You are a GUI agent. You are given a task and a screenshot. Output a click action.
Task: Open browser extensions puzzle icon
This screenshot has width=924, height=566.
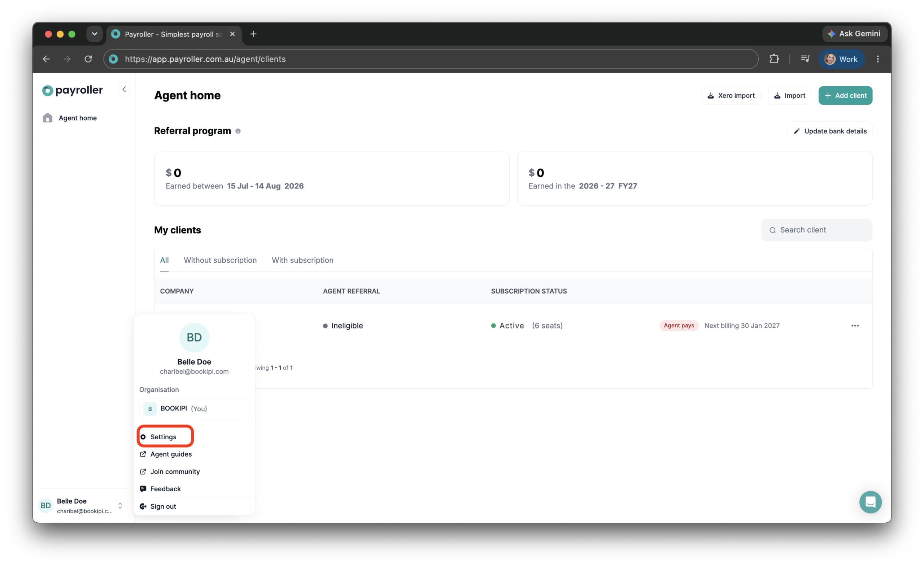tap(774, 59)
